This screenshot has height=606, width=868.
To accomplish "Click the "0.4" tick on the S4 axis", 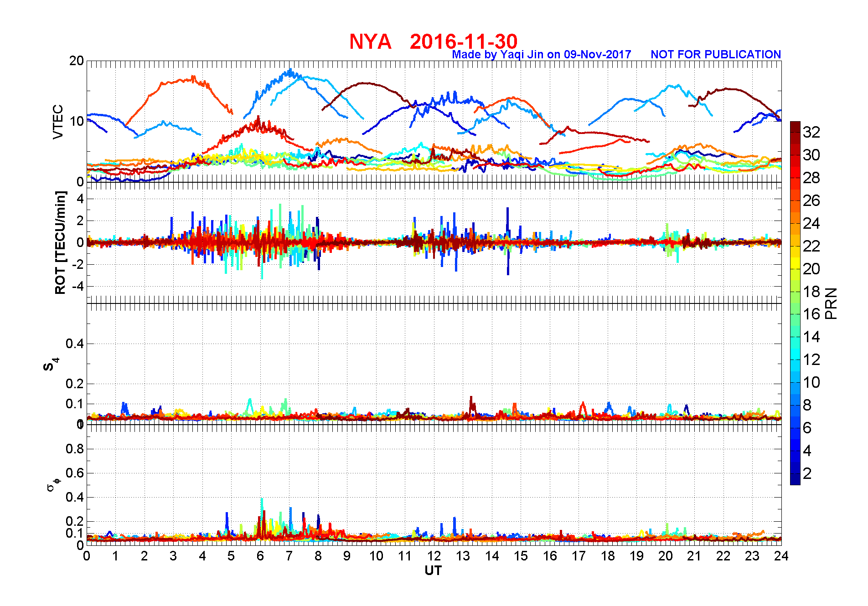I will click(x=75, y=344).
